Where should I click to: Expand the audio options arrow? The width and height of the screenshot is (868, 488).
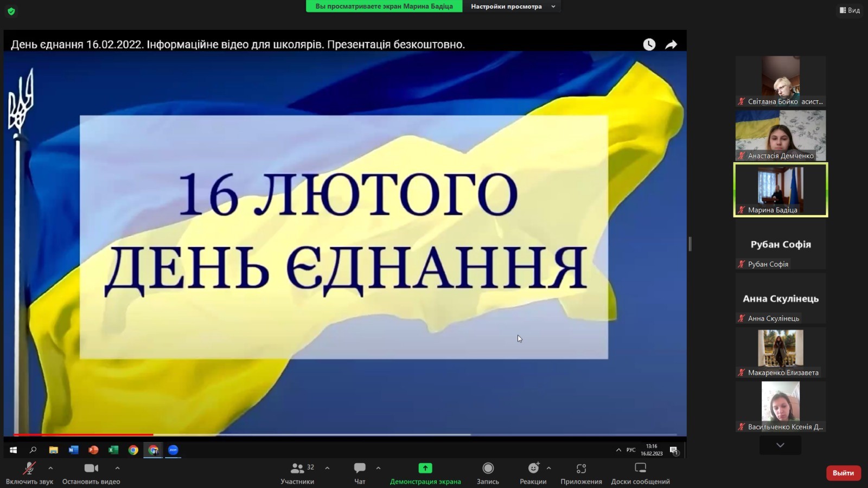coord(50,468)
